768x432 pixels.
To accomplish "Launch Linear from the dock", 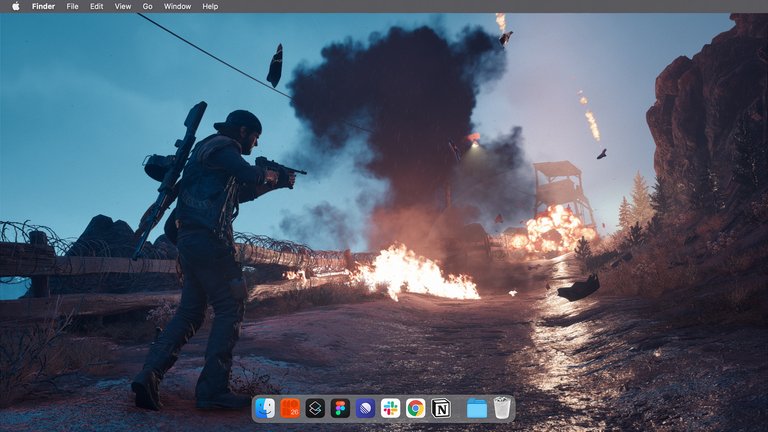I will 365,408.
